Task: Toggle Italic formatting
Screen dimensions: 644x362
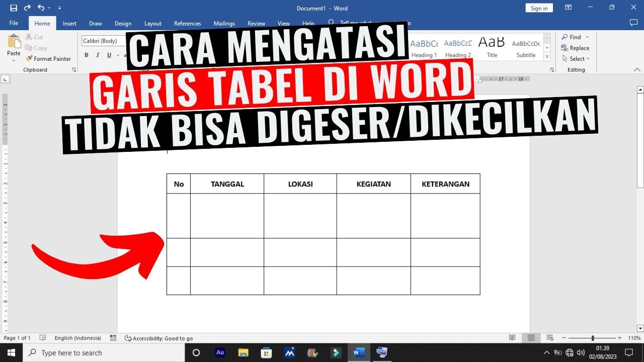Action: 99,55
